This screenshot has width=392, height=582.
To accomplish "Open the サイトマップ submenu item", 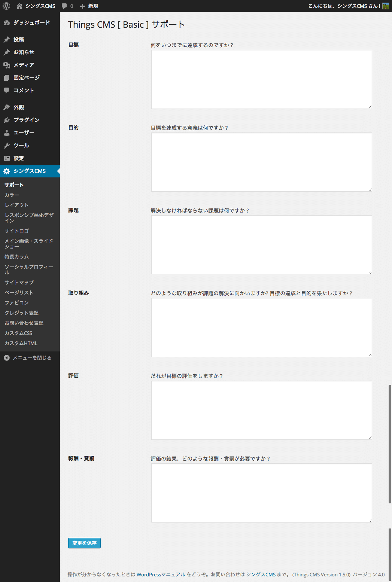I will coord(30,283).
